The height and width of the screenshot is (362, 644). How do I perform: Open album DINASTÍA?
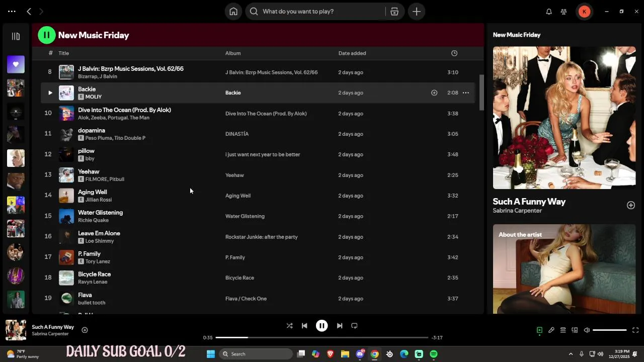click(x=237, y=134)
